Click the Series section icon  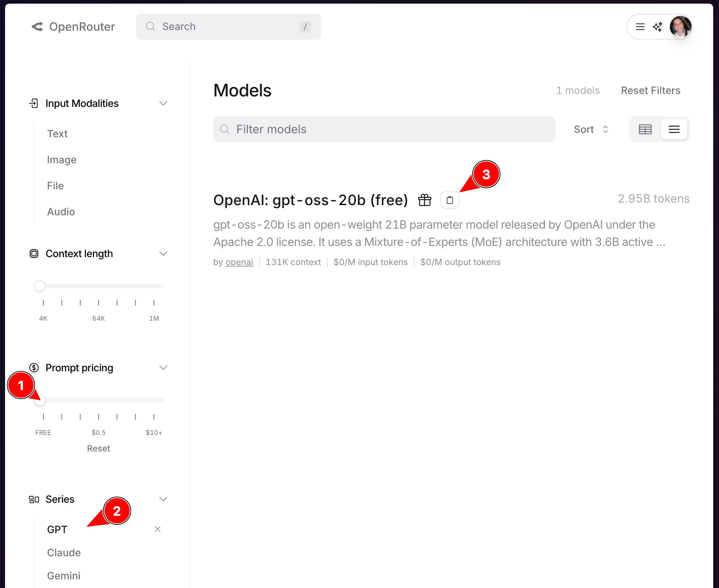(34, 499)
